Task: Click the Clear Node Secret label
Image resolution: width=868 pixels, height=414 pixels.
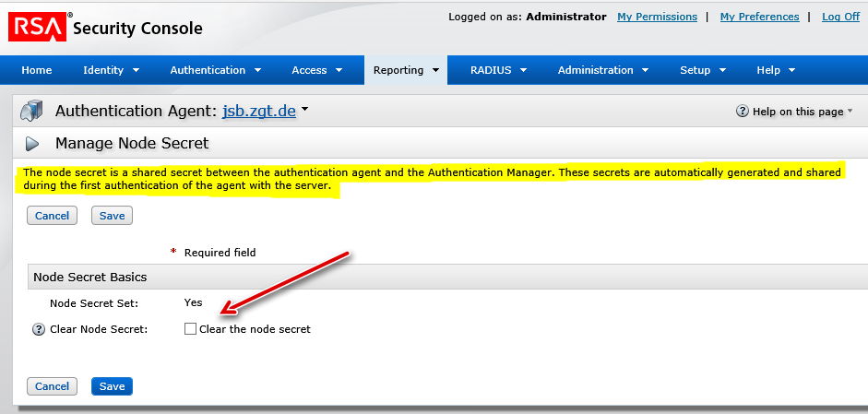Action: point(99,329)
